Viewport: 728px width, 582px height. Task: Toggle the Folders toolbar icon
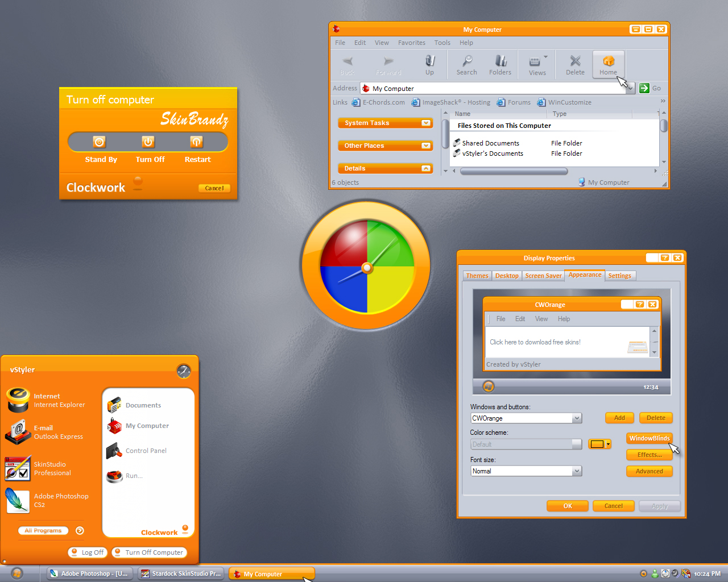tap(500, 64)
